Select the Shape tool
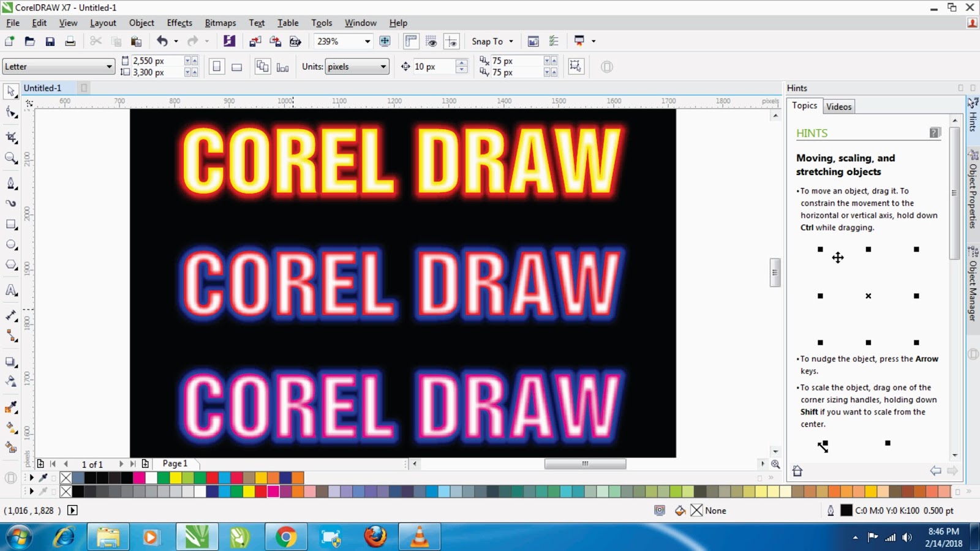Screen dimensions: 980x551 pos(11,113)
